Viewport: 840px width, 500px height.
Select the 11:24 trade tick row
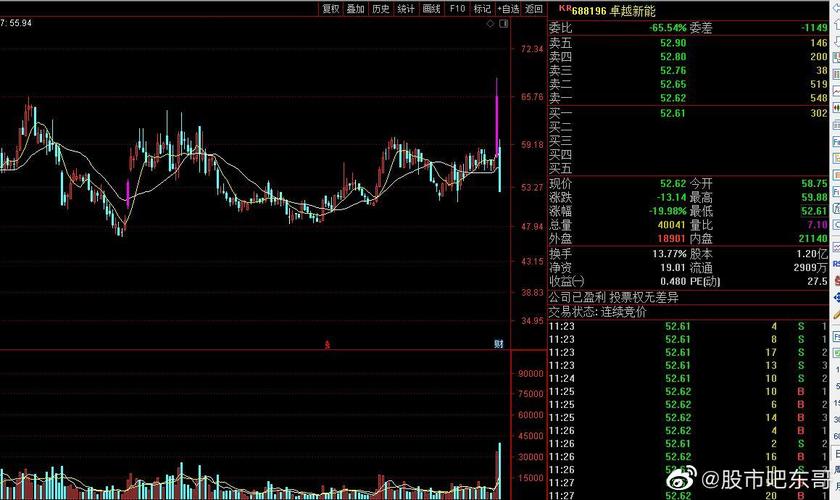pos(688,378)
